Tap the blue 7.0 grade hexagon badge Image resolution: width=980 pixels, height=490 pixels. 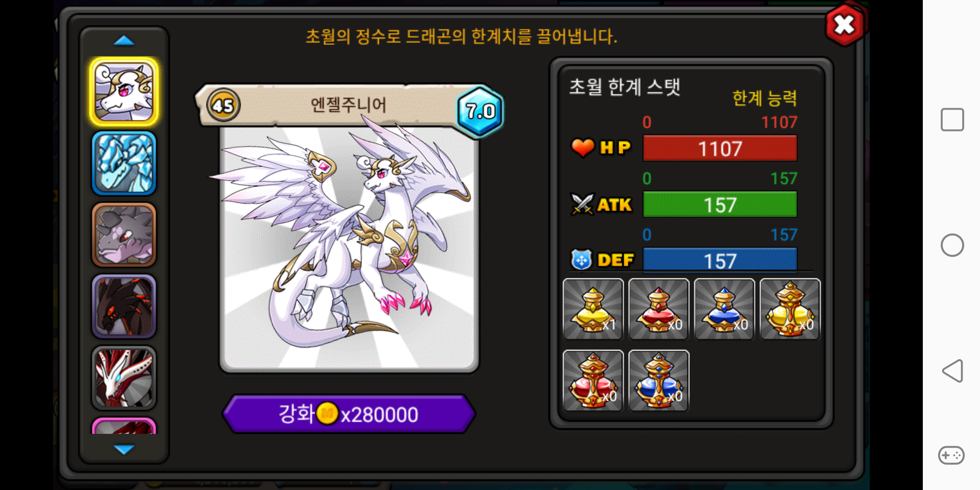480,111
